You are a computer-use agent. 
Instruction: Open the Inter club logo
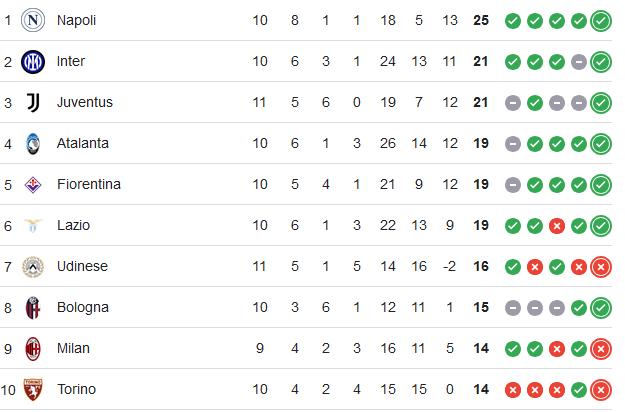(33, 62)
